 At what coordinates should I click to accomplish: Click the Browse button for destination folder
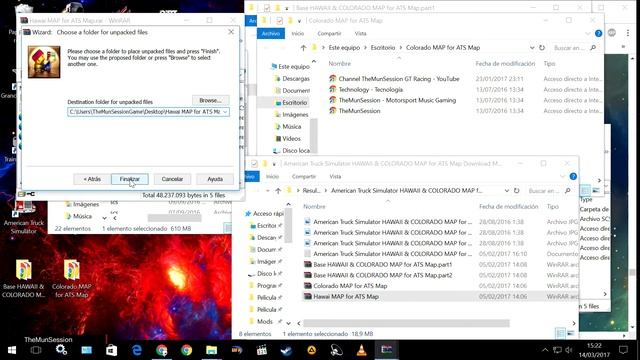(x=211, y=100)
